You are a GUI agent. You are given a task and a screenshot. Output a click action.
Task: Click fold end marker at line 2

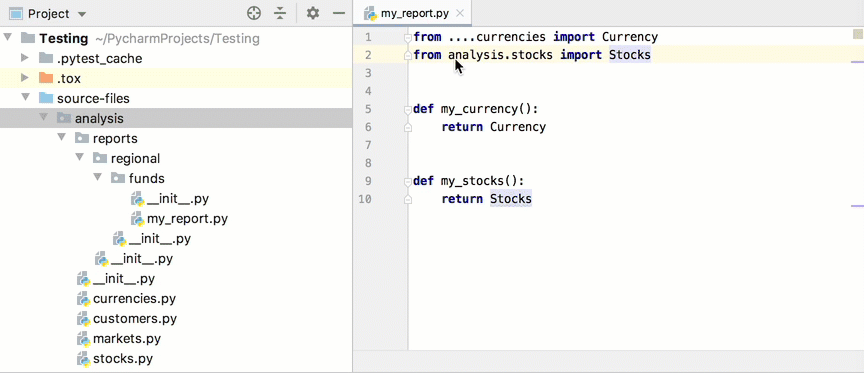tap(408, 56)
